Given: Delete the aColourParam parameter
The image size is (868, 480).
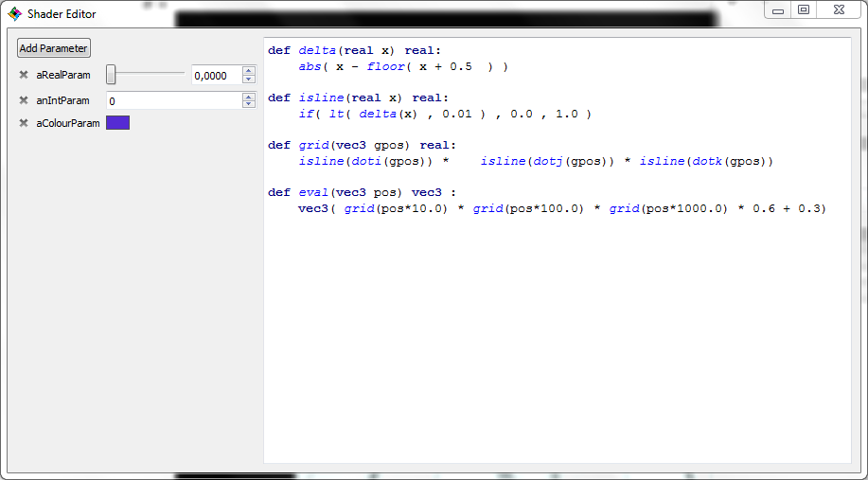Looking at the screenshot, I should [x=24, y=123].
